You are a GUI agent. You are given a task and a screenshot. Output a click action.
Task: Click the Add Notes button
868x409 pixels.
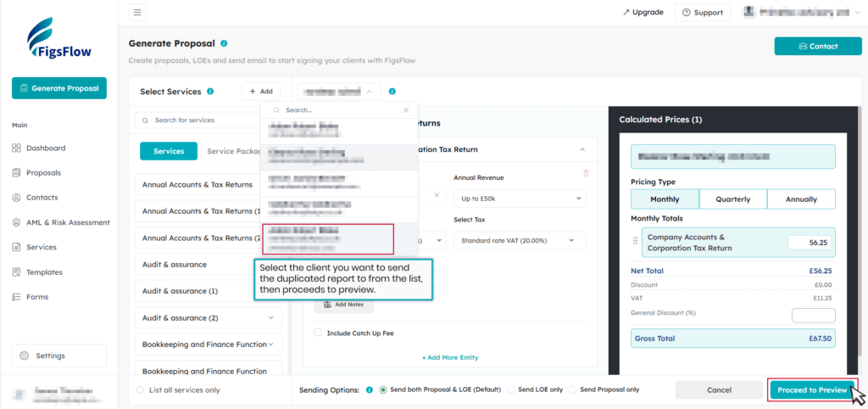(x=344, y=305)
